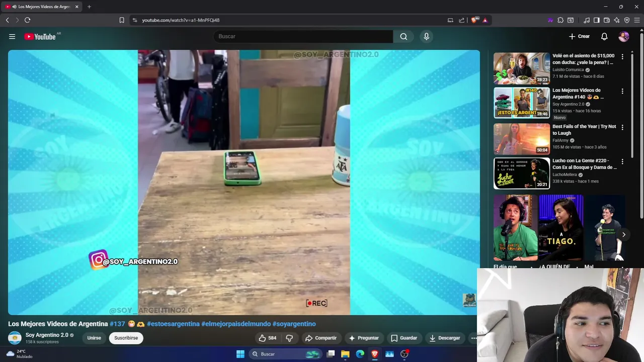Open the #soyargentino hashtag link
This screenshot has width=644, height=362.
[294, 324]
